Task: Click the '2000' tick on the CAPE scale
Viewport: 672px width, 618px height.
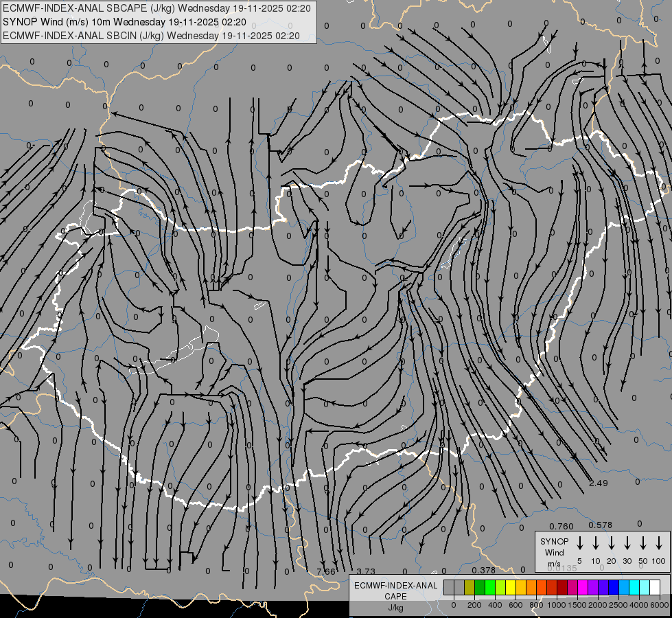Action: pos(598,605)
